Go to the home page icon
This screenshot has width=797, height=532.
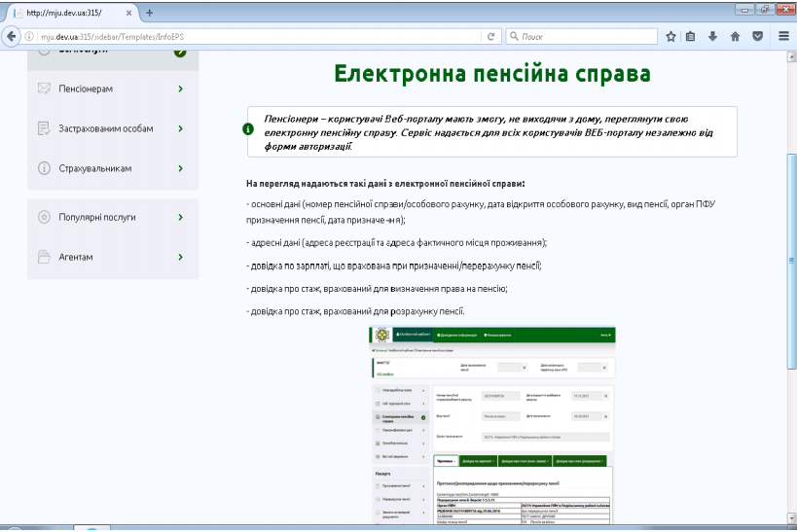point(735,37)
